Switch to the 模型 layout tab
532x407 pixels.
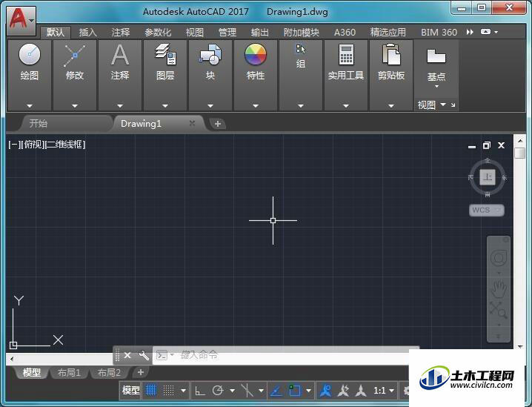[32, 373]
